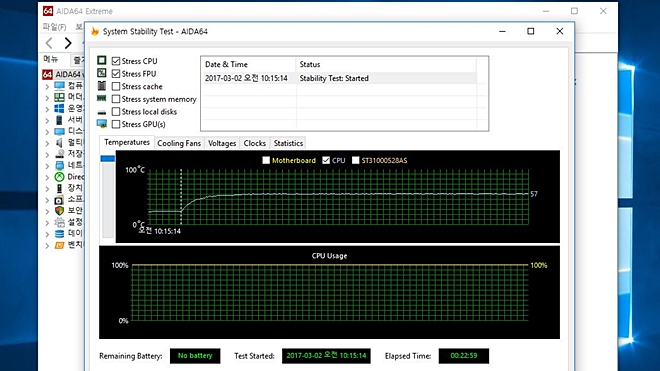Screen dimensions: 660x371
Task: Click the monitor icon beside Stress GPU(s)
Action: (x=101, y=124)
